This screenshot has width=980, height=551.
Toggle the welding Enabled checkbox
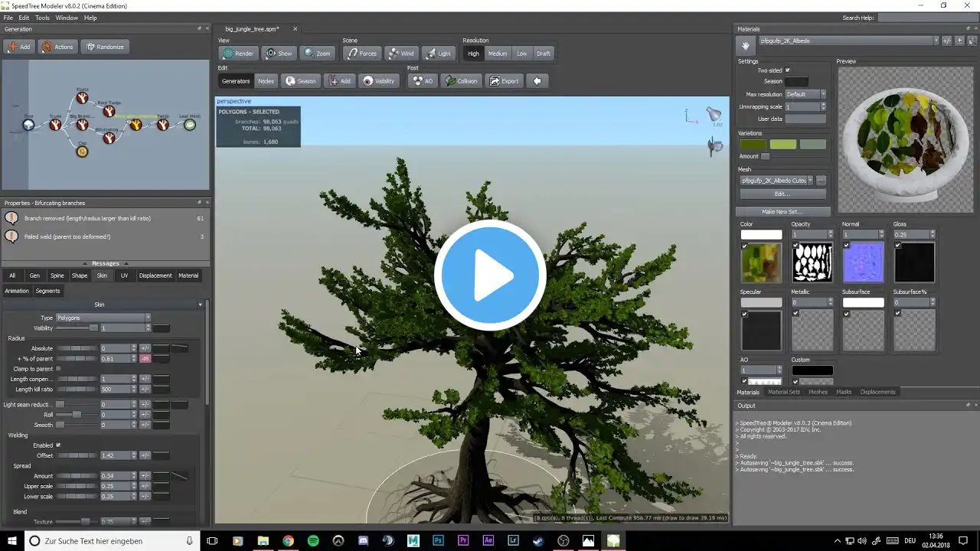58,445
